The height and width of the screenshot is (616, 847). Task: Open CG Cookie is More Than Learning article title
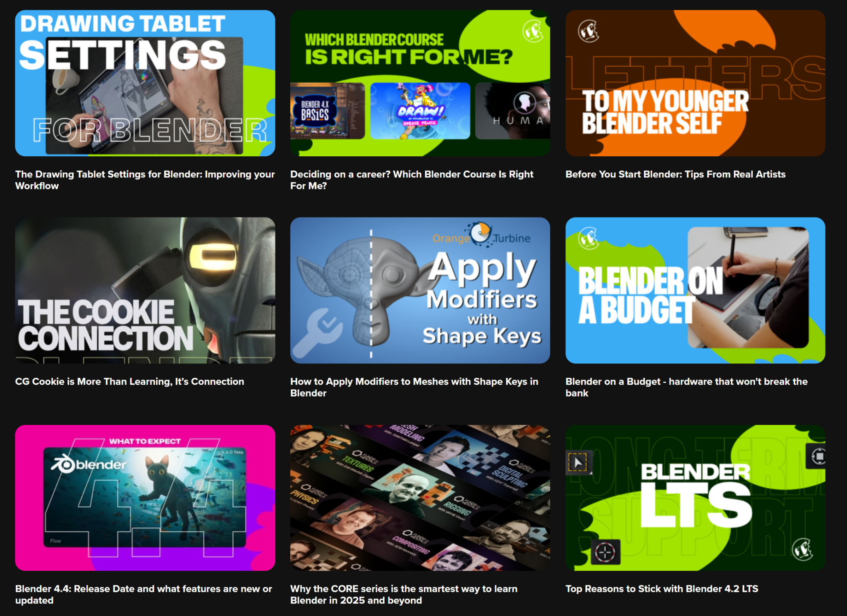tap(129, 381)
